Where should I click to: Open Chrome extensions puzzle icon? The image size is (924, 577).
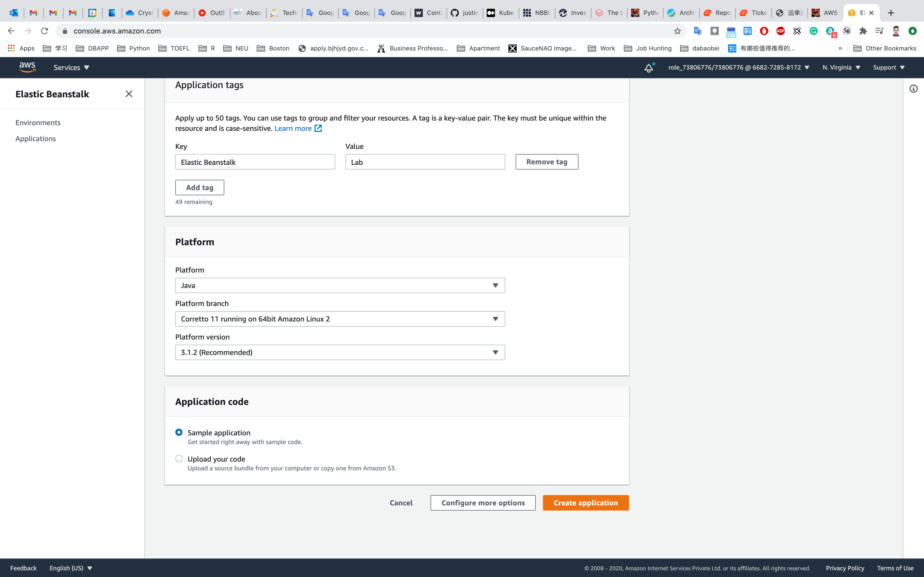click(863, 31)
